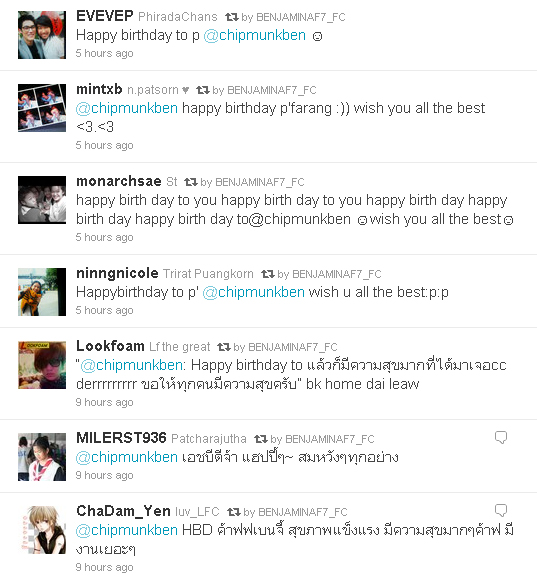Click @chipmunkben mention in MILERST936's tweet
The image size is (537, 581).
pyautogui.click(x=127, y=457)
